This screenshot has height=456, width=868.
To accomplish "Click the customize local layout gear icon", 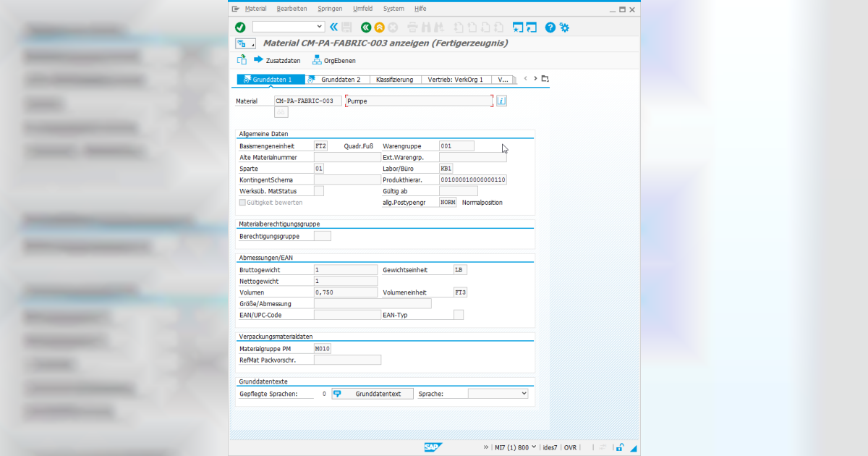I will pos(565,27).
